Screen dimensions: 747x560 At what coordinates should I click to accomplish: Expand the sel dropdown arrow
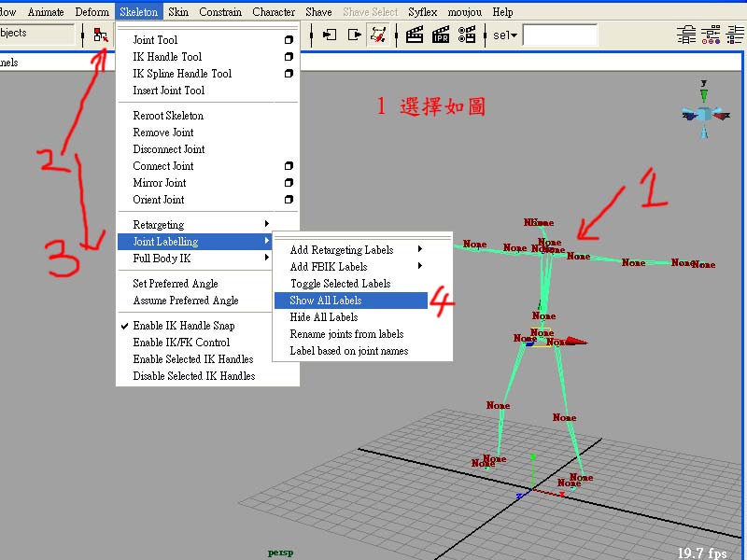(514, 35)
